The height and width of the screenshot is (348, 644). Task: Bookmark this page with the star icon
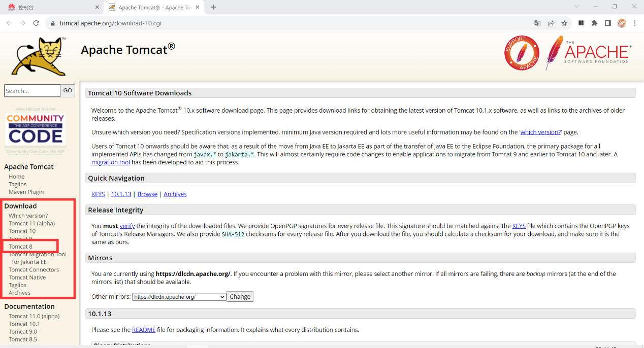pos(564,23)
